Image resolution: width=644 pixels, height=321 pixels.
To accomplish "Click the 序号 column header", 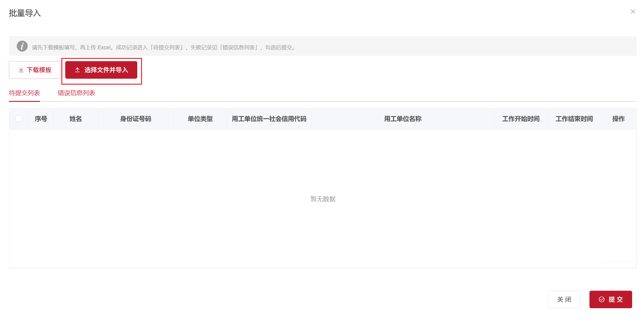I will pyautogui.click(x=41, y=119).
